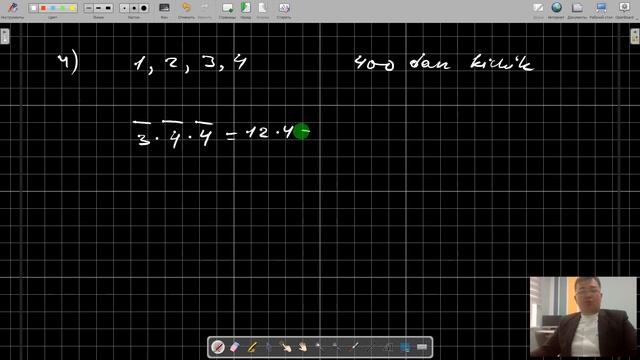The image size is (640, 360).
Task: Click the grayed-out redo arrow
Action: pos(204,8)
